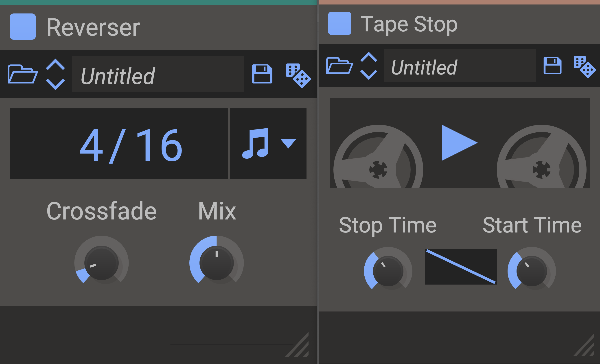Open preset folder in Tape Stop
The width and height of the screenshot is (600, 364).
[x=339, y=66]
